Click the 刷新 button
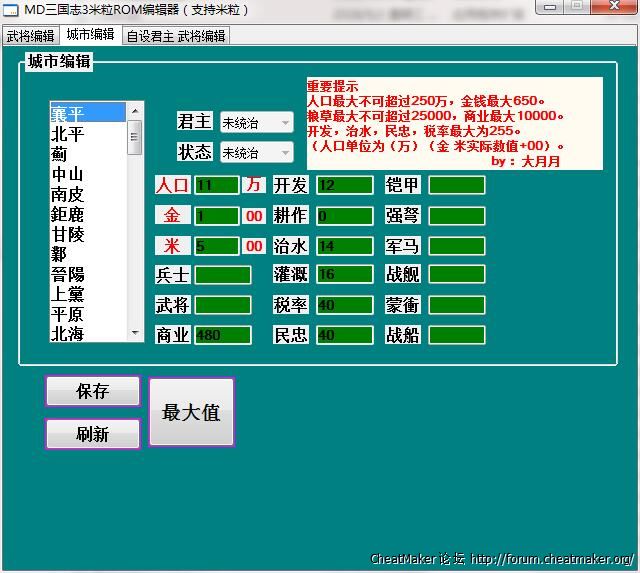The image size is (640, 573). 93,434
